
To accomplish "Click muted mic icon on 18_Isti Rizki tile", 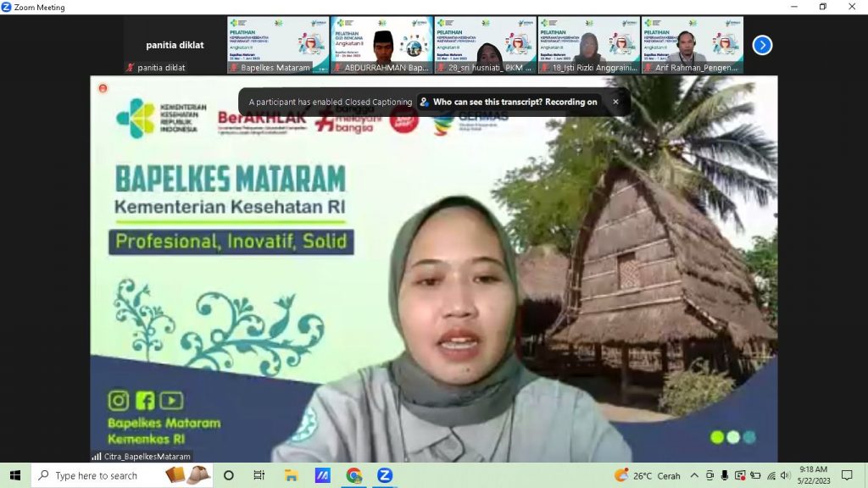I will (x=545, y=68).
